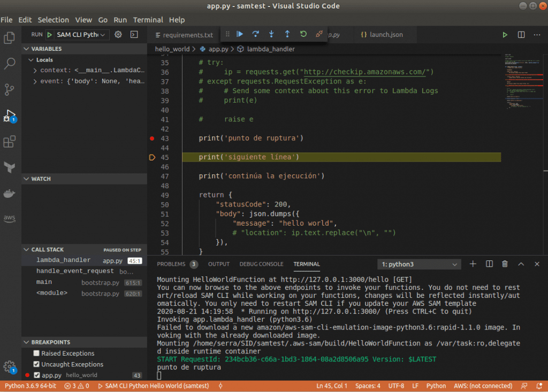The height and width of the screenshot is (392, 548).
Task: Open the checkip.amazonaws.com link in code
Action: (x=365, y=72)
